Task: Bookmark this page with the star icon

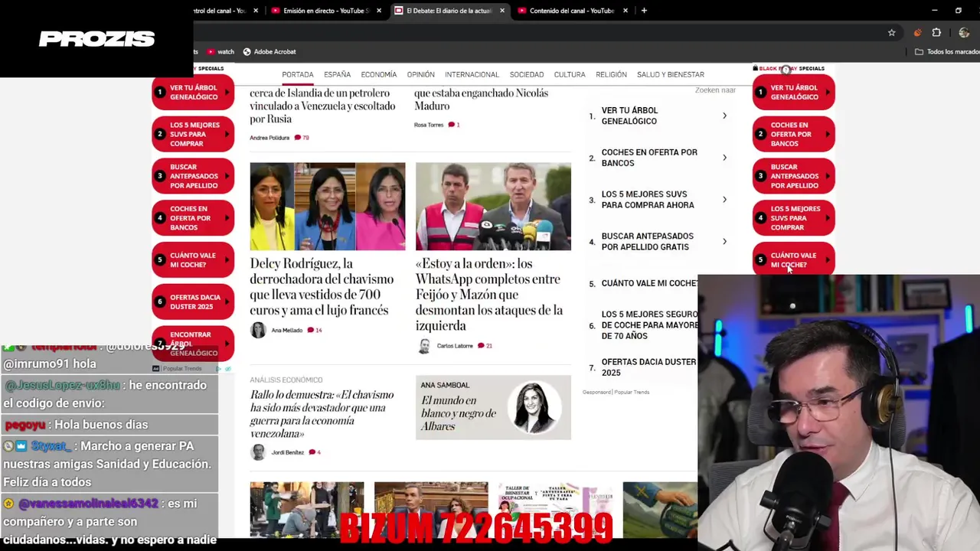Action: pos(892,33)
